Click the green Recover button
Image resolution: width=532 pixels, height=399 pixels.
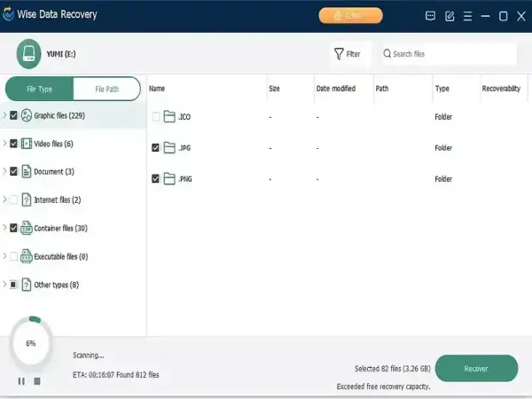click(x=476, y=369)
